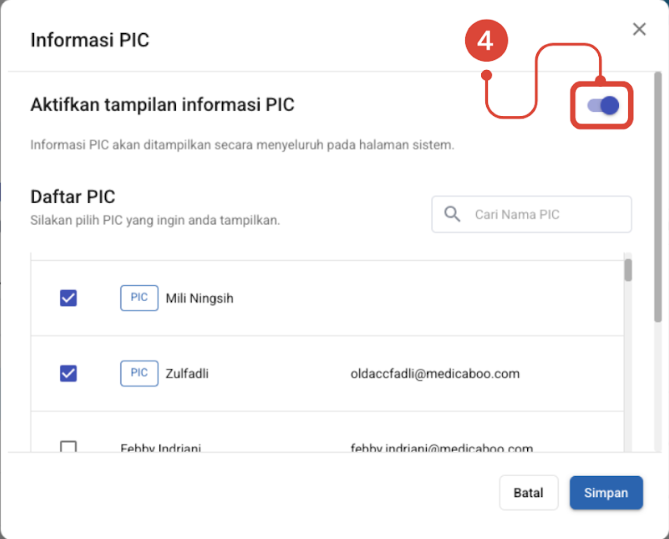669x539 pixels.
Task: Close the Informasi PIC dialog
Action: coord(639,29)
